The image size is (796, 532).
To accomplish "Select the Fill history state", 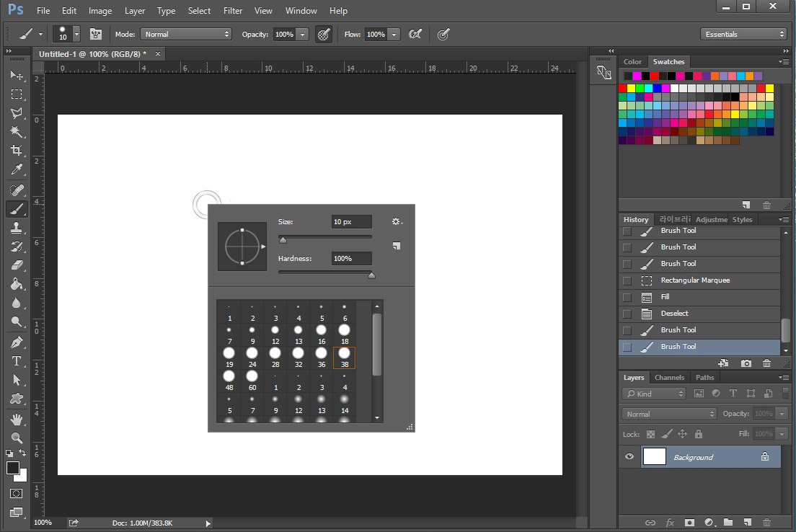I will (x=699, y=296).
